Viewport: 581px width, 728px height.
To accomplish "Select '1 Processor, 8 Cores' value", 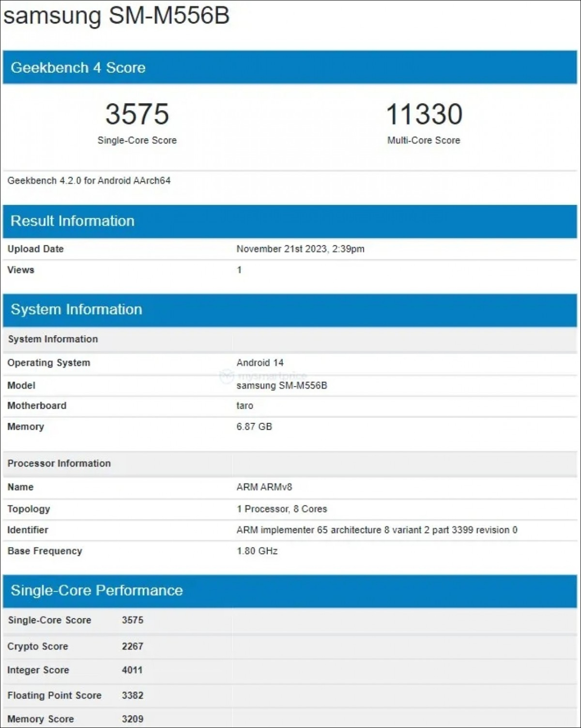I will (x=282, y=509).
